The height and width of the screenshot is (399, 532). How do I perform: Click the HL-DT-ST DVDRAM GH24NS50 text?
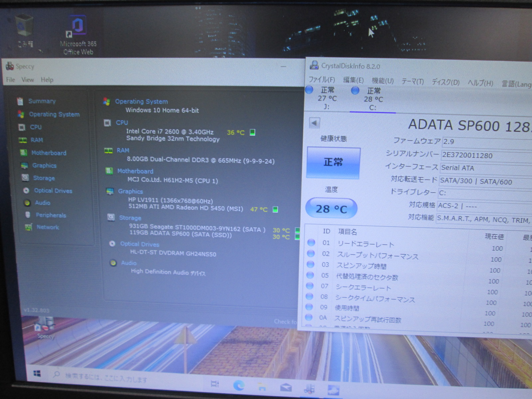pyautogui.click(x=173, y=253)
